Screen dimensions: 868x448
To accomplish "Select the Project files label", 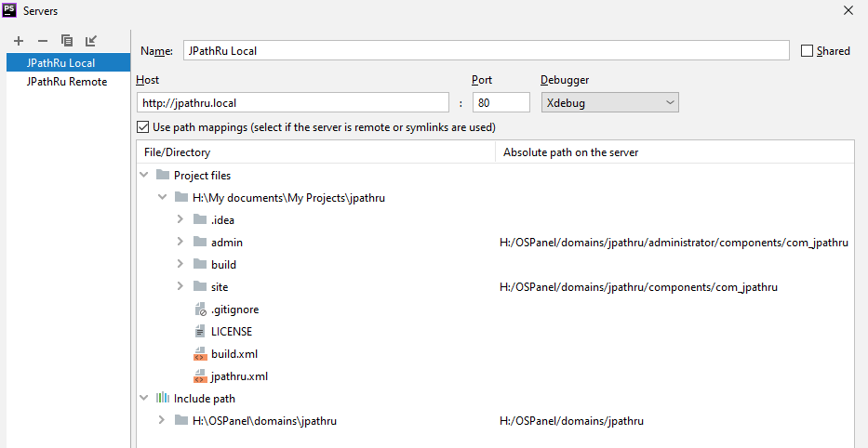I will click(x=202, y=176).
